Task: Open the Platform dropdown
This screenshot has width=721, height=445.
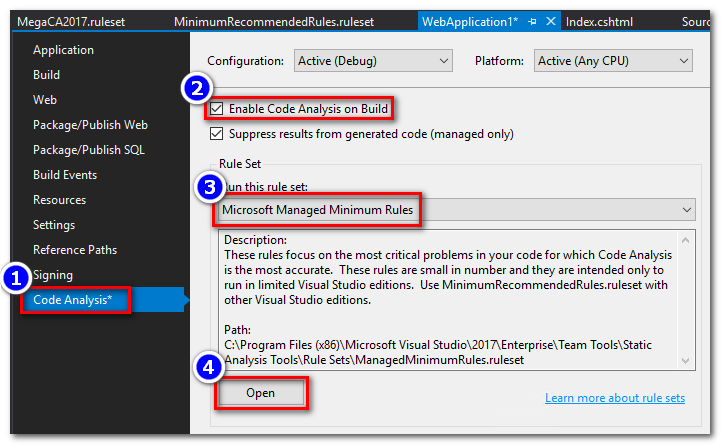Action: tap(613, 61)
